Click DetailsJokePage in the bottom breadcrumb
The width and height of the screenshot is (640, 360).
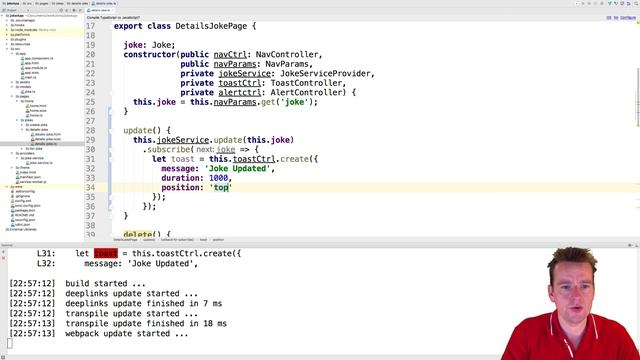click(x=125, y=240)
